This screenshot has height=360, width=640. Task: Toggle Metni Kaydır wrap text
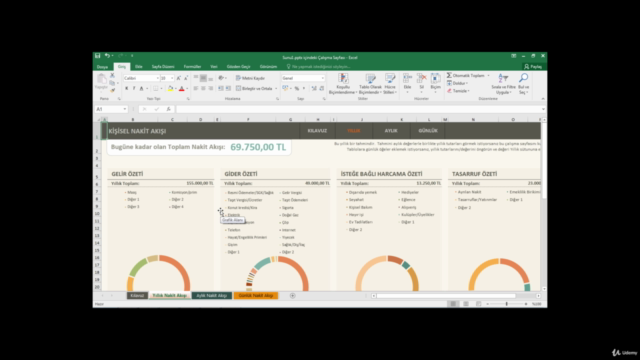click(250, 78)
